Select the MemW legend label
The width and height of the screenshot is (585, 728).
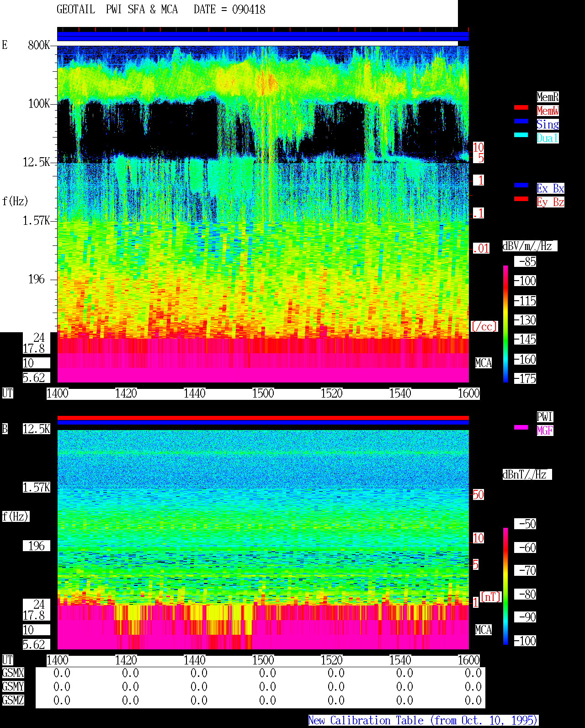click(x=548, y=111)
